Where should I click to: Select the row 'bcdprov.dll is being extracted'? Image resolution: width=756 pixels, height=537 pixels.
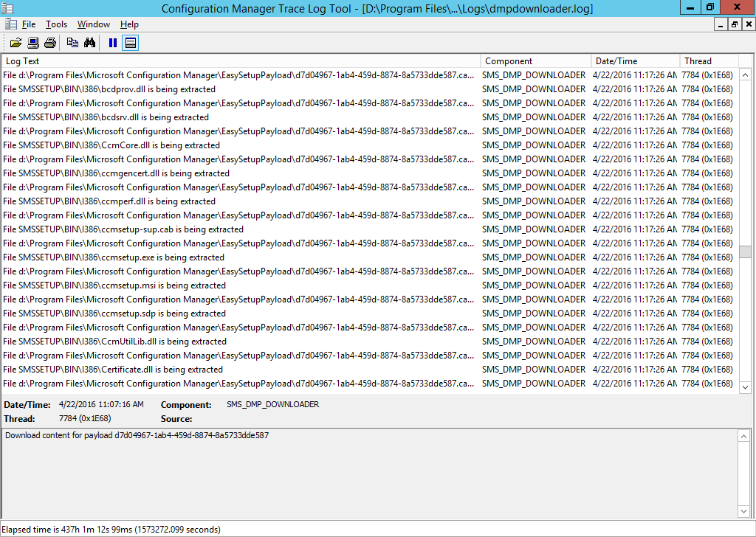(x=369, y=89)
